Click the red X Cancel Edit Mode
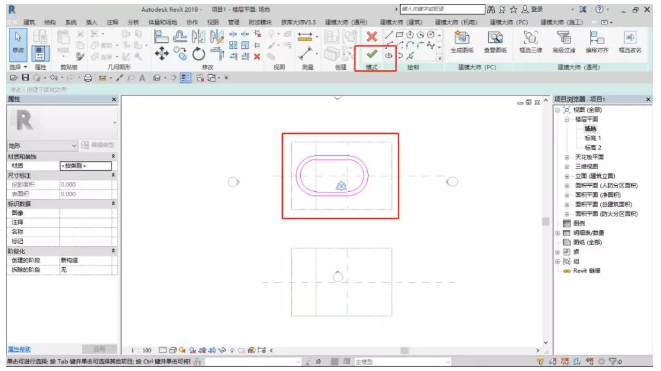 click(371, 37)
